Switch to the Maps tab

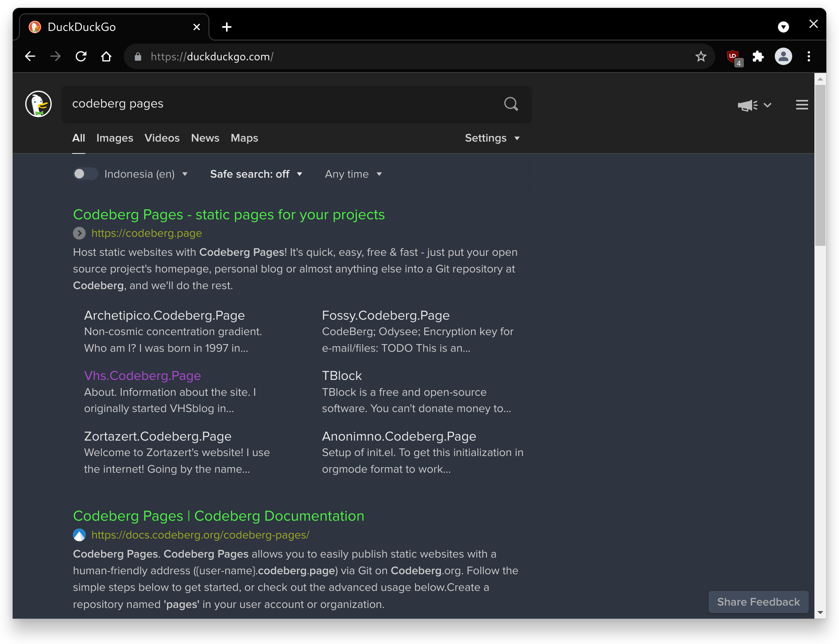[244, 138]
